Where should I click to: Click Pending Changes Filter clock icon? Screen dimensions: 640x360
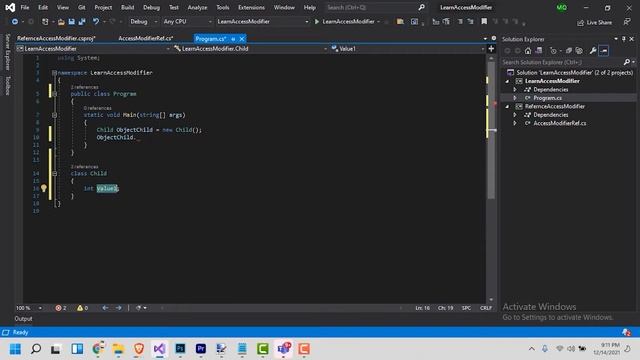coord(553,51)
